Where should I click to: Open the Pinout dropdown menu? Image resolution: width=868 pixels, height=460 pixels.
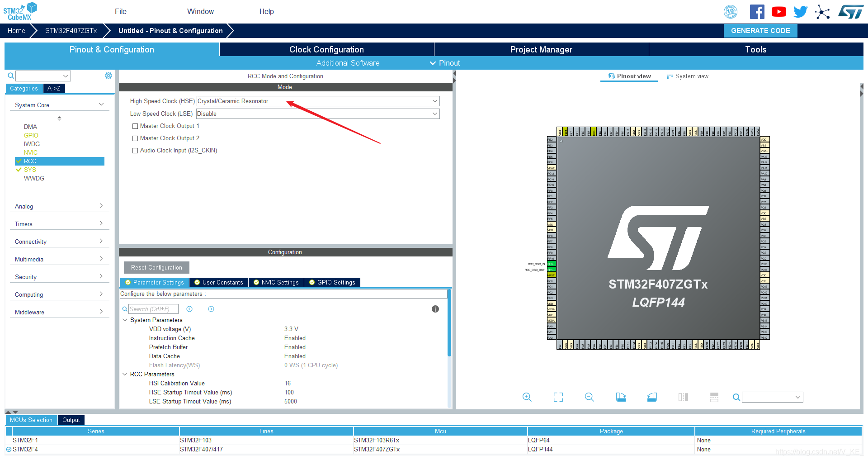[445, 63]
